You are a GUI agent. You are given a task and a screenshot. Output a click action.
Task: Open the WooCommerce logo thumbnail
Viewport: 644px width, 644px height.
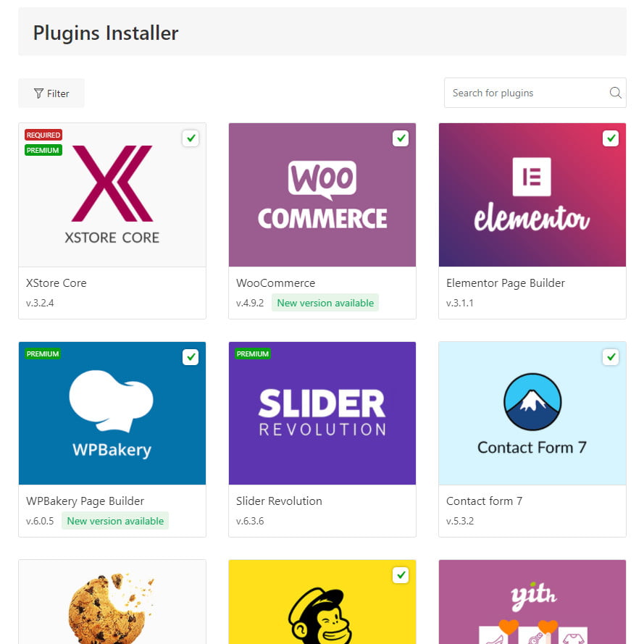coord(322,195)
